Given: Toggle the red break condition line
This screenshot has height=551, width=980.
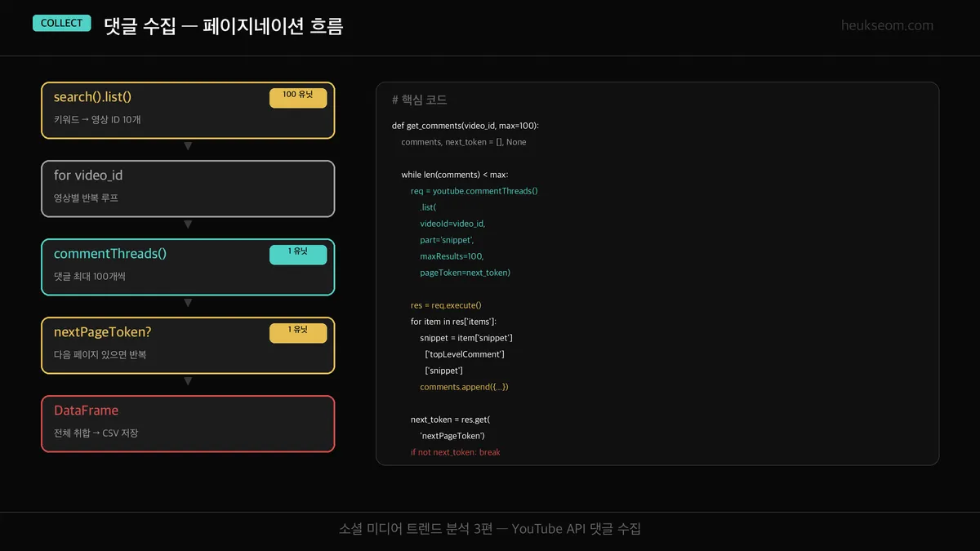Looking at the screenshot, I should (x=454, y=451).
